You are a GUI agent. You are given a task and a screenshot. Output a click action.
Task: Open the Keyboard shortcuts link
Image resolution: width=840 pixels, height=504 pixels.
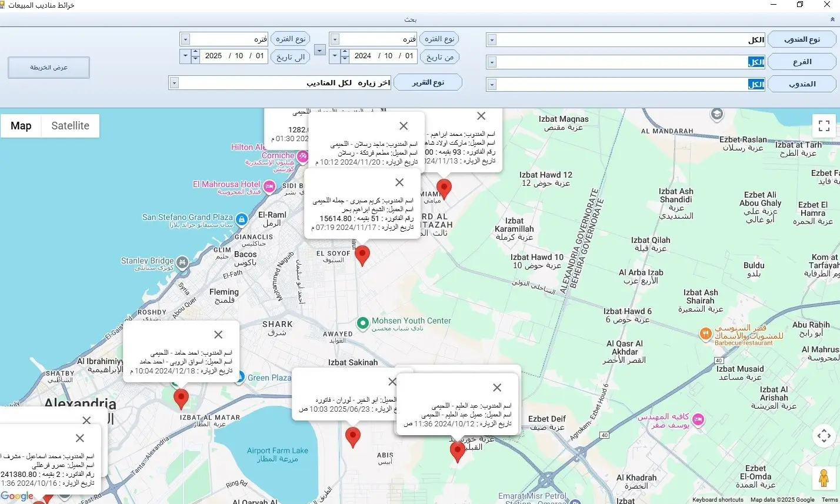[x=718, y=500]
